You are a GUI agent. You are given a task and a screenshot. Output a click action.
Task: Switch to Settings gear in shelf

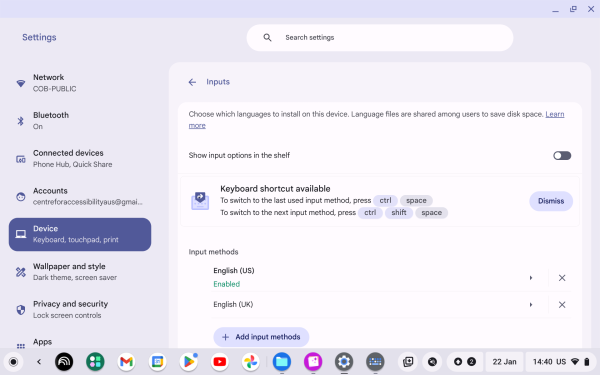[x=344, y=362]
